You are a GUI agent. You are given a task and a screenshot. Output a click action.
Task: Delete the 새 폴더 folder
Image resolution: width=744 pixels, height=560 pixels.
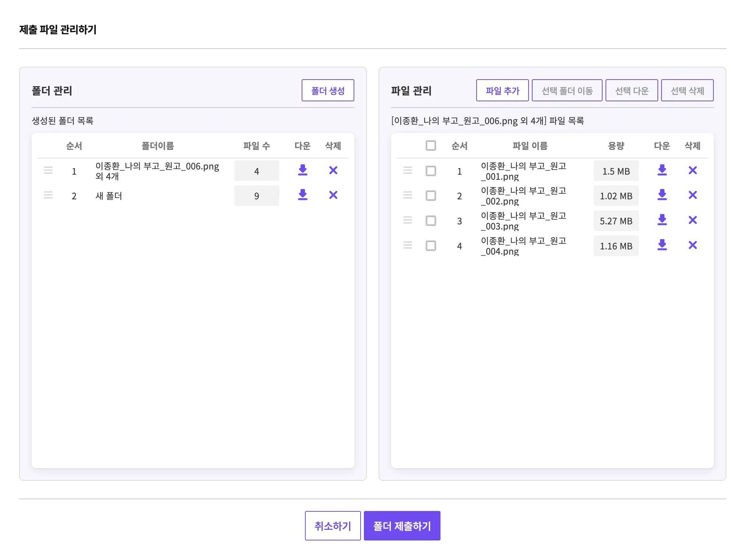point(333,195)
